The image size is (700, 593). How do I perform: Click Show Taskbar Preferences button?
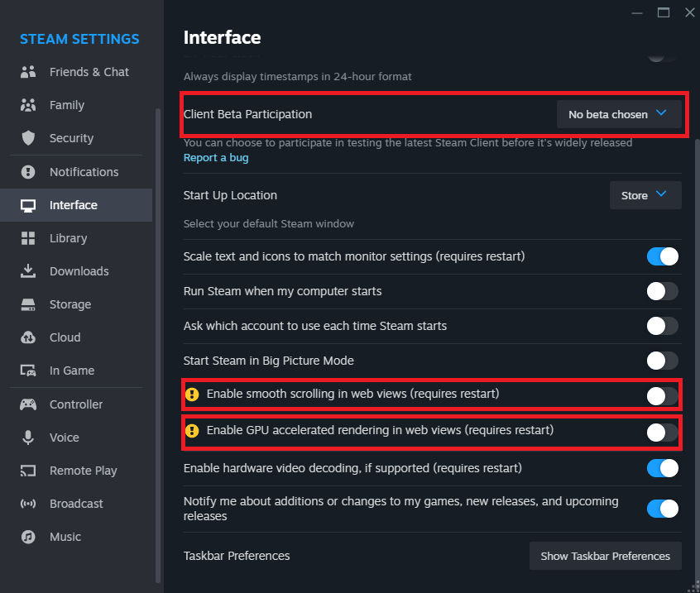tap(605, 556)
